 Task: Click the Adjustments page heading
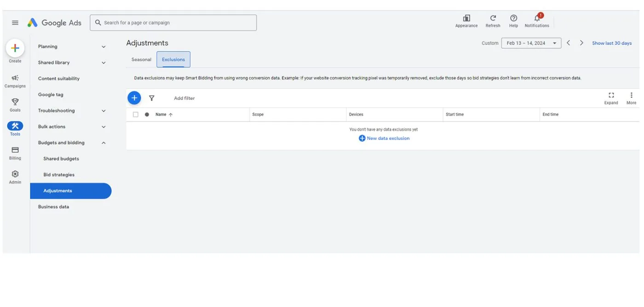pos(147,43)
